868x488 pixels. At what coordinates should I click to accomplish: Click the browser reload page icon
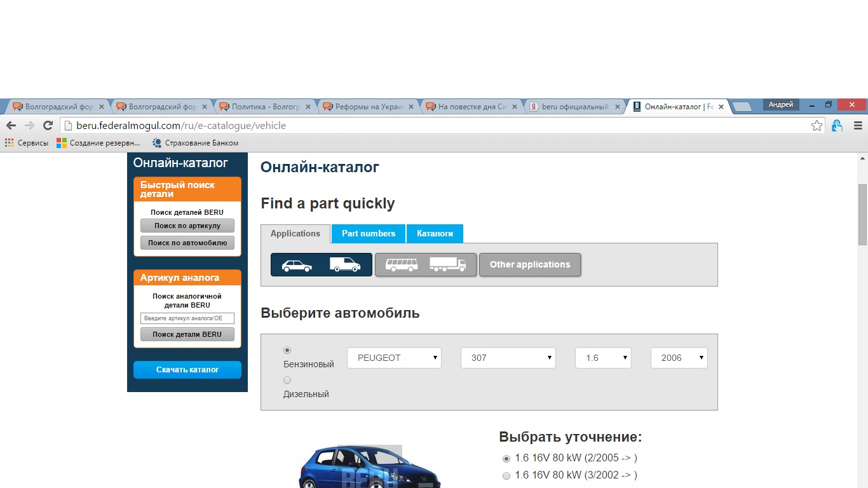point(48,126)
